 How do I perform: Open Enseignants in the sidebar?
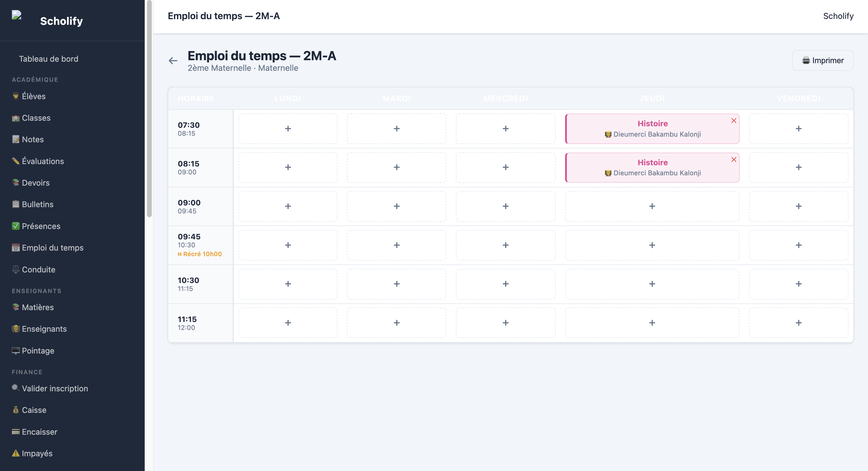click(39, 329)
